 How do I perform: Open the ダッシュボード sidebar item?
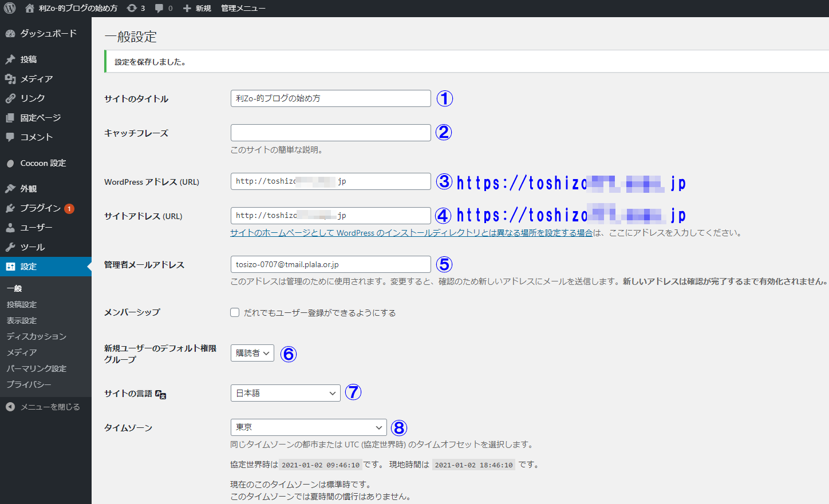point(48,33)
